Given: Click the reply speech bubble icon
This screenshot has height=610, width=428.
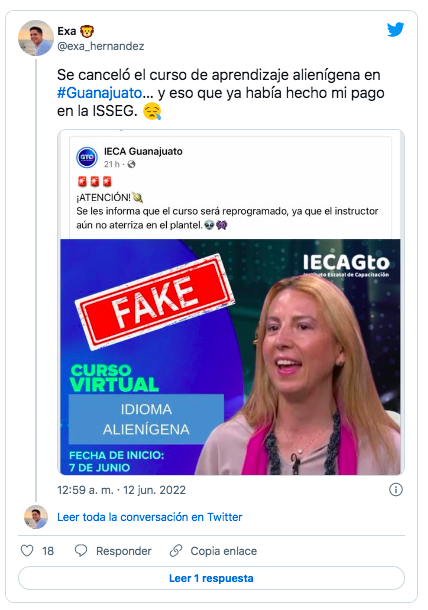Looking at the screenshot, I should [81, 550].
